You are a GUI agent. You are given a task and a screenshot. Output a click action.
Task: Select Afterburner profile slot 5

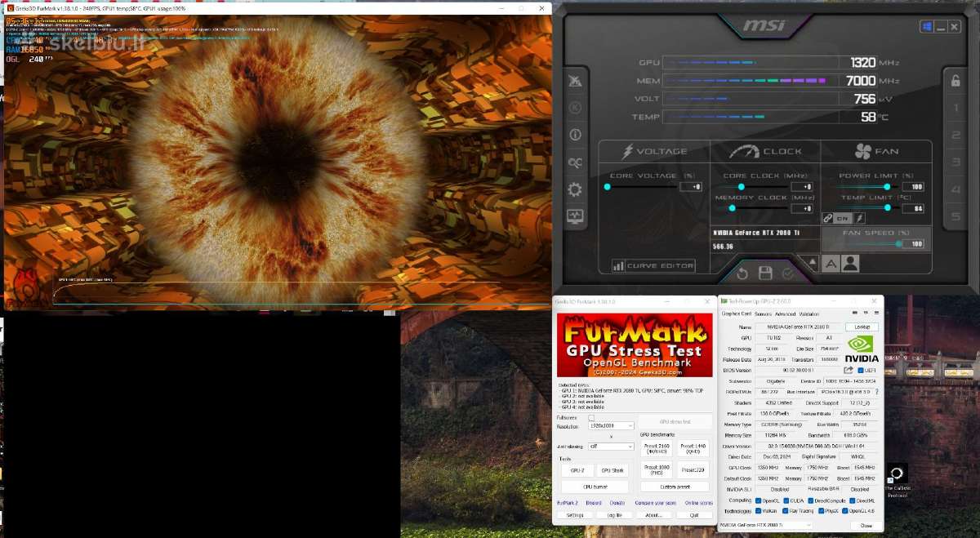tap(955, 217)
